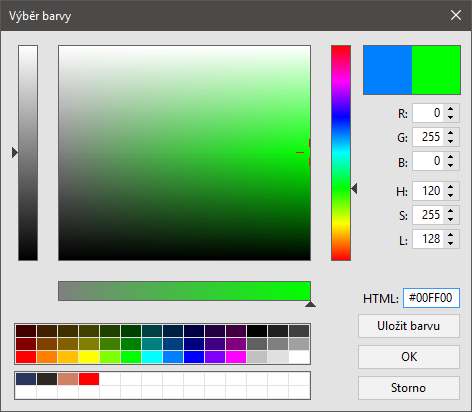Decrease the L value with down arrow

451,243
